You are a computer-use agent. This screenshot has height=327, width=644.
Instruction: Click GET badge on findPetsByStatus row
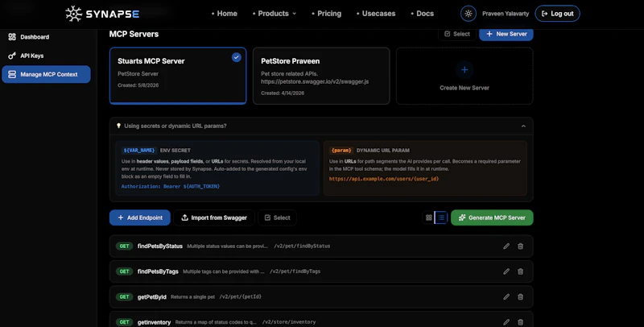click(x=124, y=246)
